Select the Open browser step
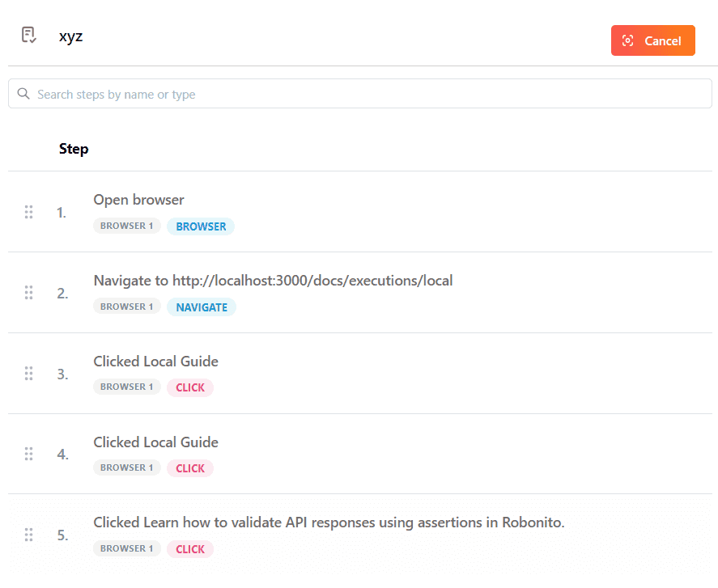 click(138, 200)
